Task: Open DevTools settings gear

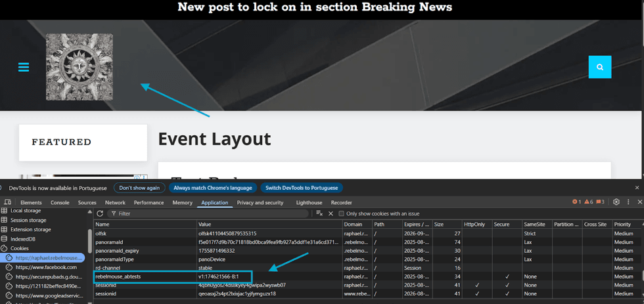Action: [x=616, y=202]
